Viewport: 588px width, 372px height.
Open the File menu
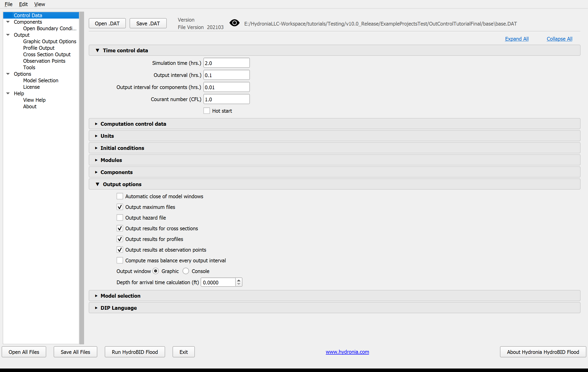coord(9,4)
